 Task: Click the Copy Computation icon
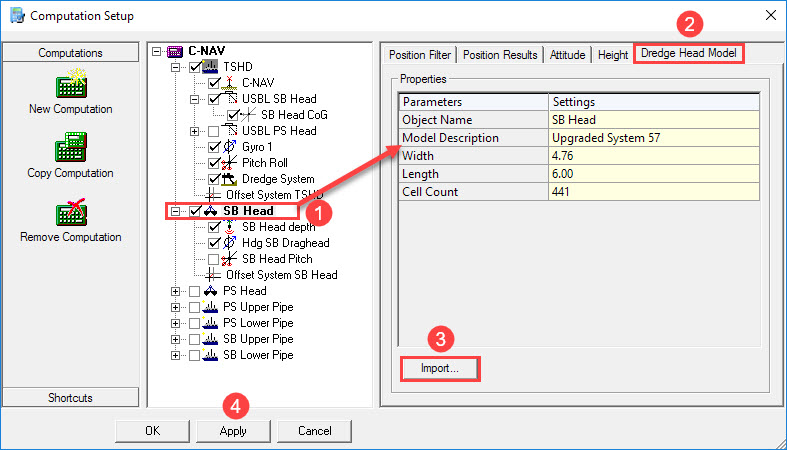tap(71, 147)
